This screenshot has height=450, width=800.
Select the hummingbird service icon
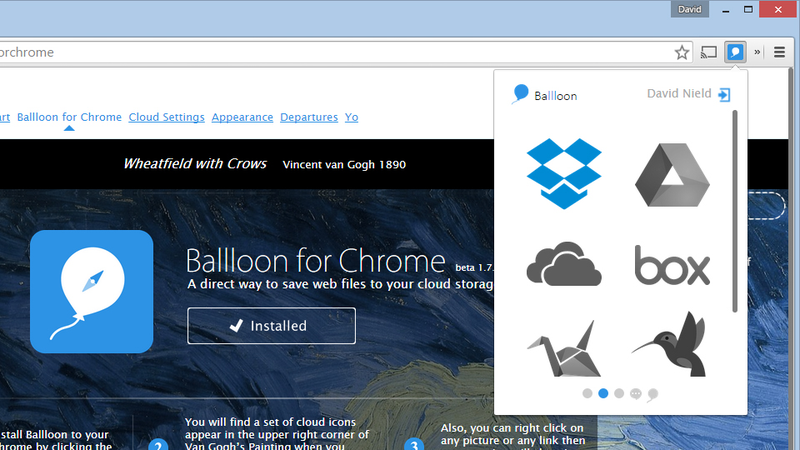pos(669,344)
